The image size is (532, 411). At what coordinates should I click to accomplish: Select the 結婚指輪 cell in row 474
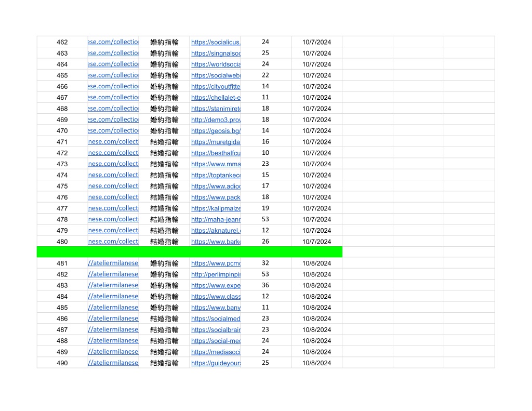(x=164, y=175)
